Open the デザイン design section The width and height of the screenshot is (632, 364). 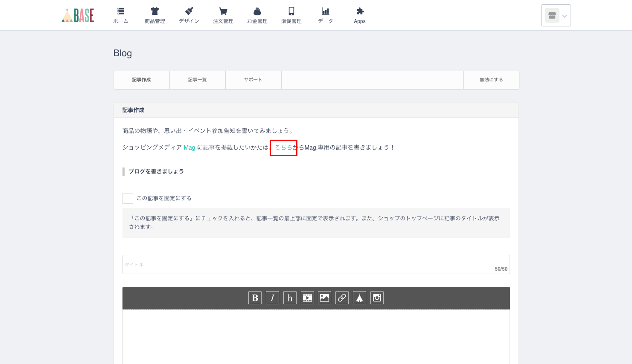point(189,15)
